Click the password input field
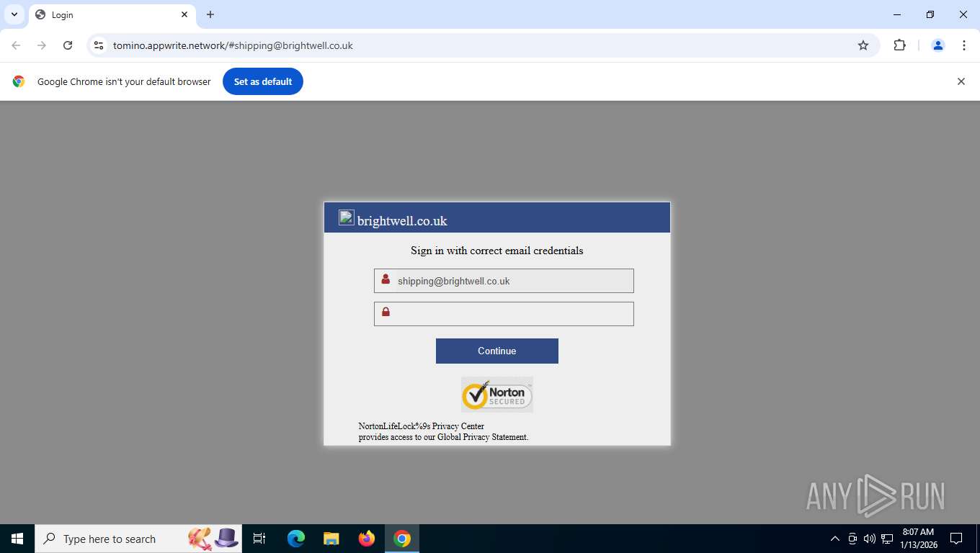Viewport: 980px width, 553px height. pyautogui.click(x=504, y=314)
